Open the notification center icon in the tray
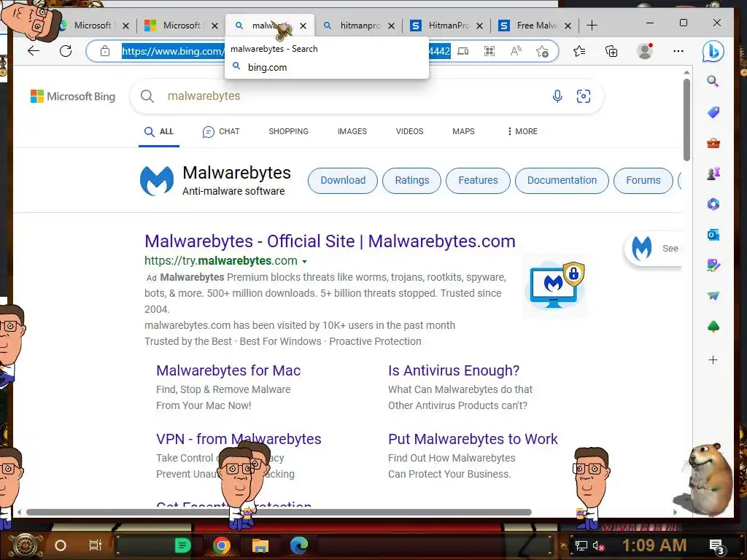This screenshot has height=560, width=747. pyautogui.click(x=717, y=546)
